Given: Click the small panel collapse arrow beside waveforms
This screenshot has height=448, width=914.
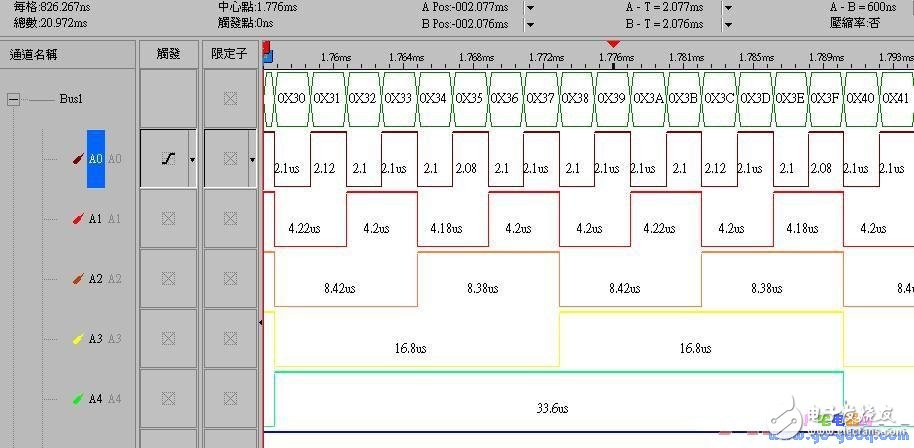Looking at the screenshot, I should coord(260,322).
